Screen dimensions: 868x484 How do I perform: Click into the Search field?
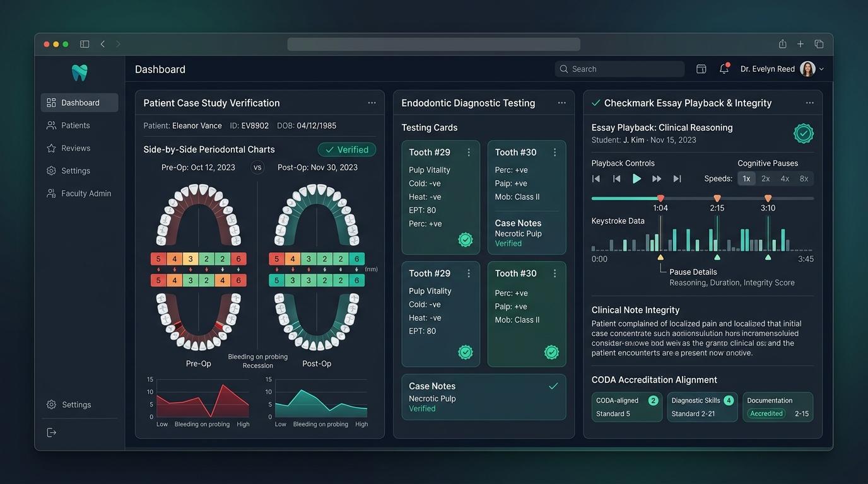point(620,69)
